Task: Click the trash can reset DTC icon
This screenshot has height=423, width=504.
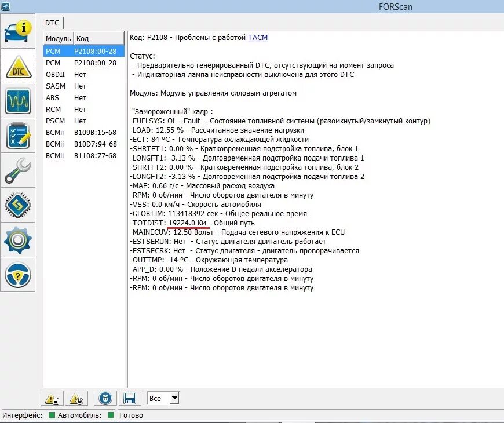Action: tap(105, 399)
